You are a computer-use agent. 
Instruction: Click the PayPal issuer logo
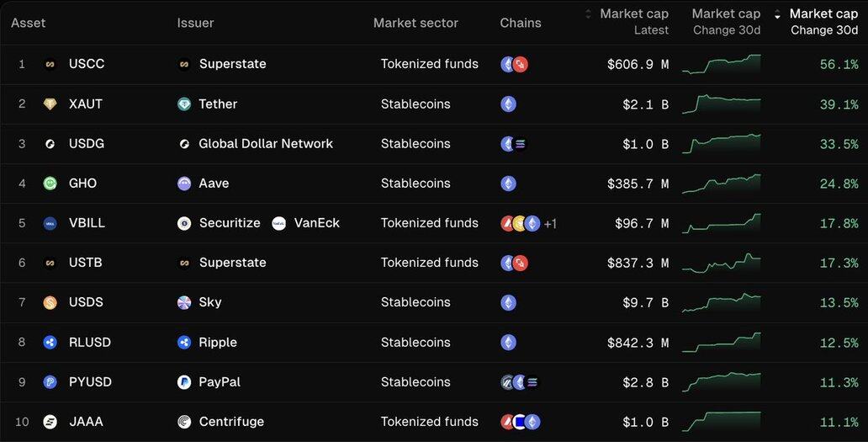[x=184, y=382]
